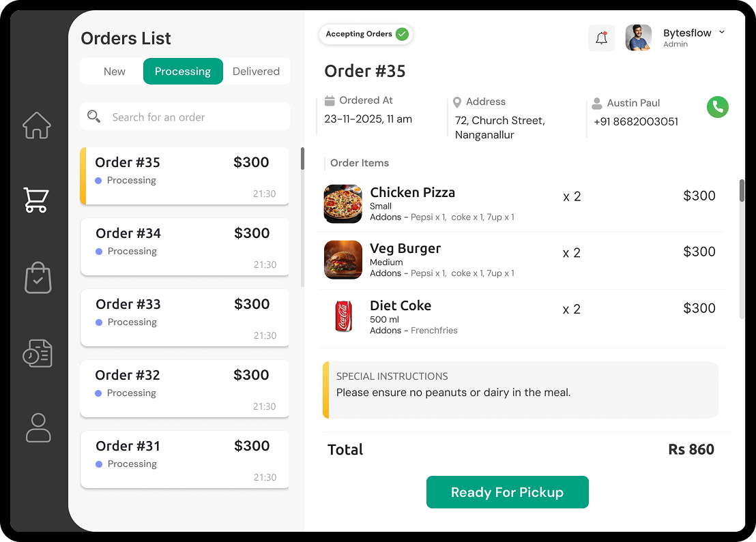The height and width of the screenshot is (542, 756).
Task: Open Order #34 from the list
Action: coord(184,247)
